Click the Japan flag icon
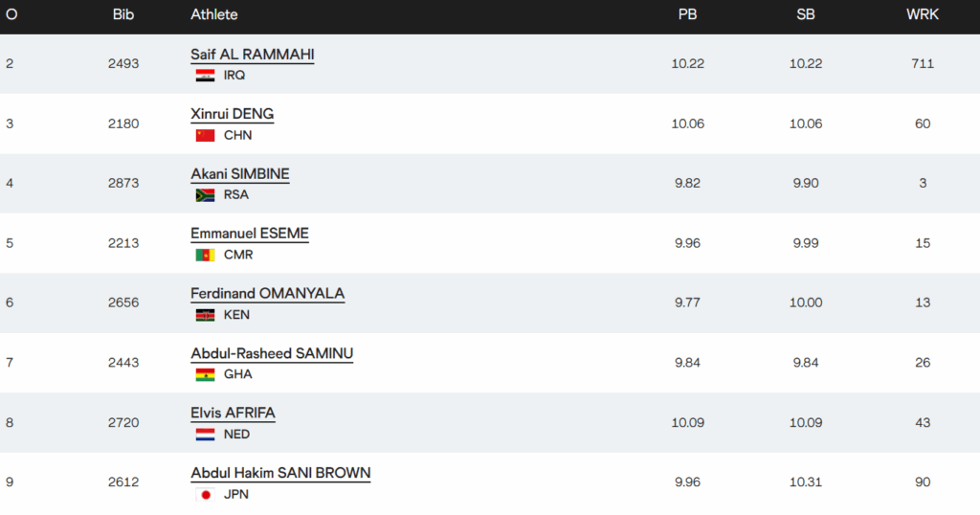The image size is (980, 515). [x=205, y=495]
